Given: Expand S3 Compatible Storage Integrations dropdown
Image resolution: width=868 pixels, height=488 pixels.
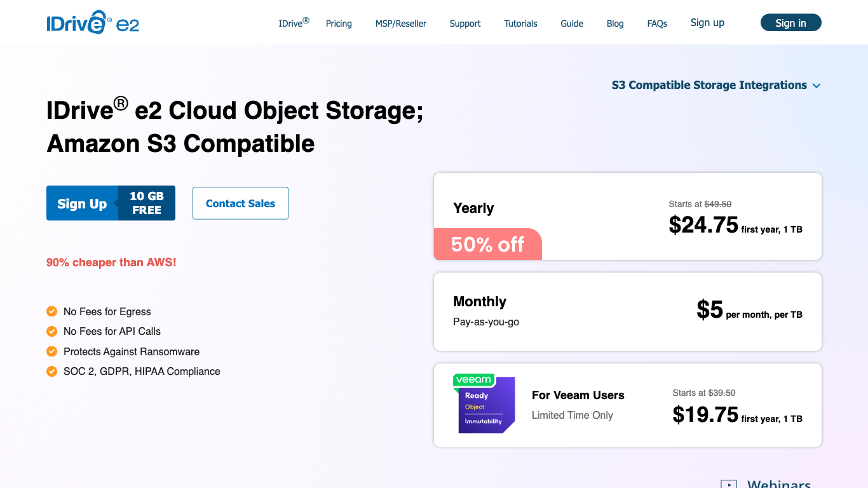Looking at the screenshot, I should point(716,85).
